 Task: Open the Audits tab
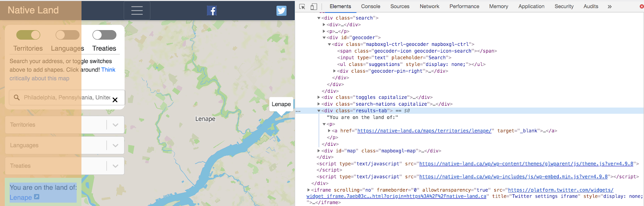pyautogui.click(x=591, y=6)
